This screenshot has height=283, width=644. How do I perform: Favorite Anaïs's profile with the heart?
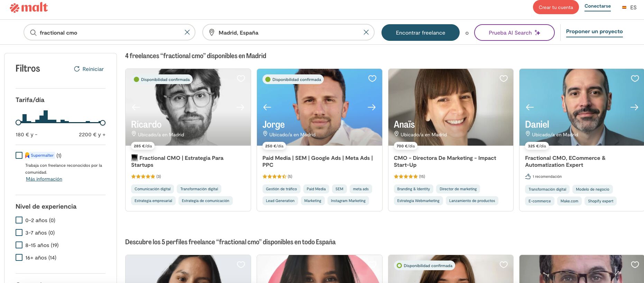tap(504, 79)
